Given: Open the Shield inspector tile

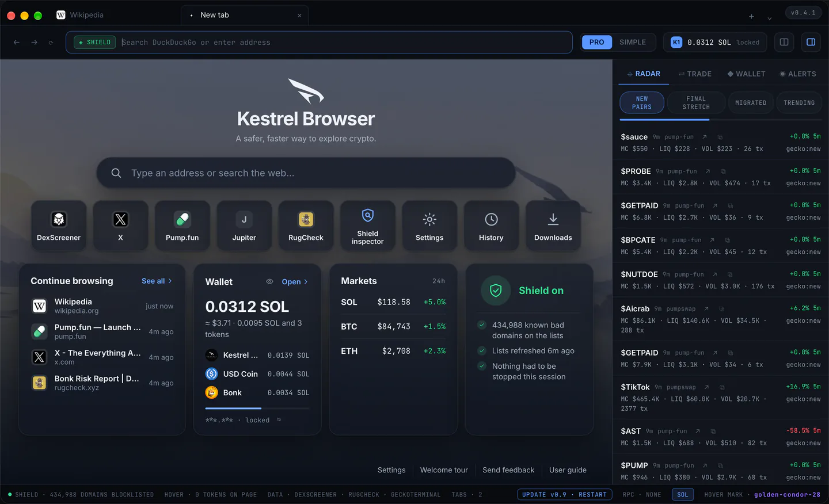Looking at the screenshot, I should pos(368,226).
